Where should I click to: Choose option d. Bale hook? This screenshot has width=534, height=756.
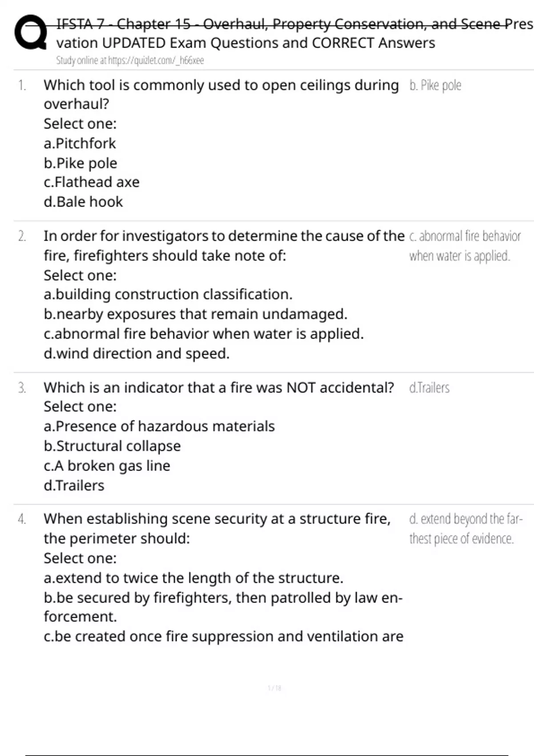click(x=83, y=202)
